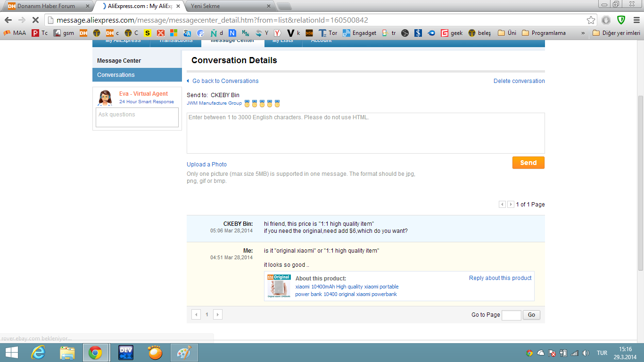This screenshot has height=362, width=644.
Task: Select Conversations in the Message Center sidebar
Action: point(137,75)
